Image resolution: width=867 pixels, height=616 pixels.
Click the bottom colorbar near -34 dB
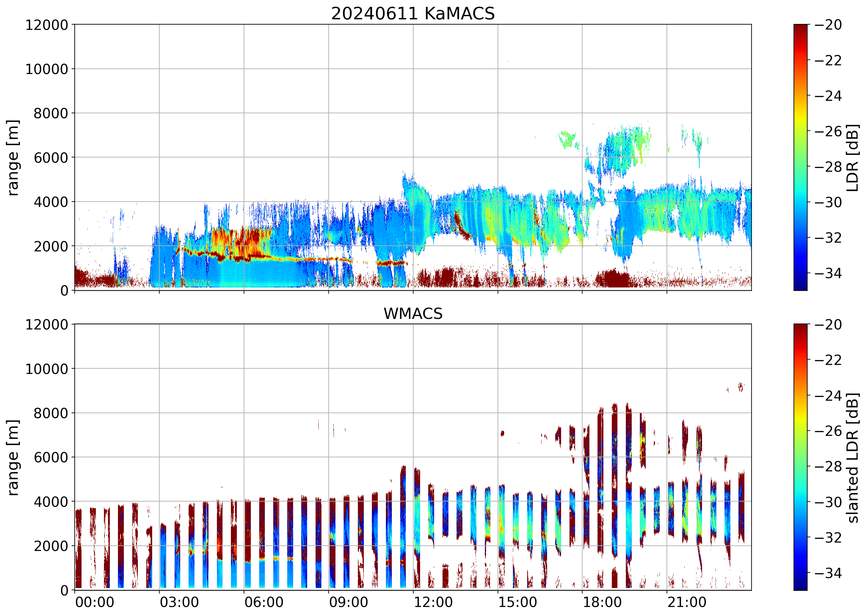(800, 572)
